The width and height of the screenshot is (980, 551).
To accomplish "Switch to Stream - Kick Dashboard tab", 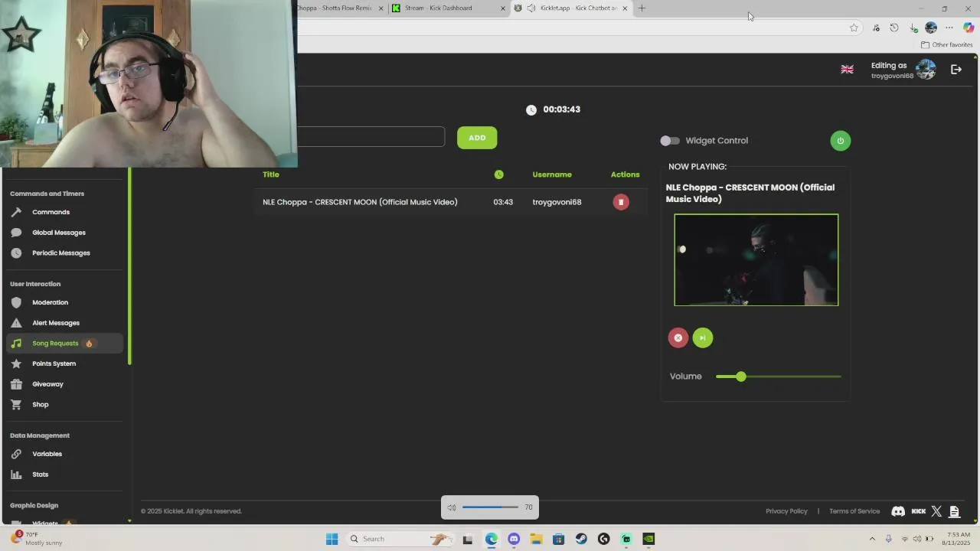I will point(448,8).
